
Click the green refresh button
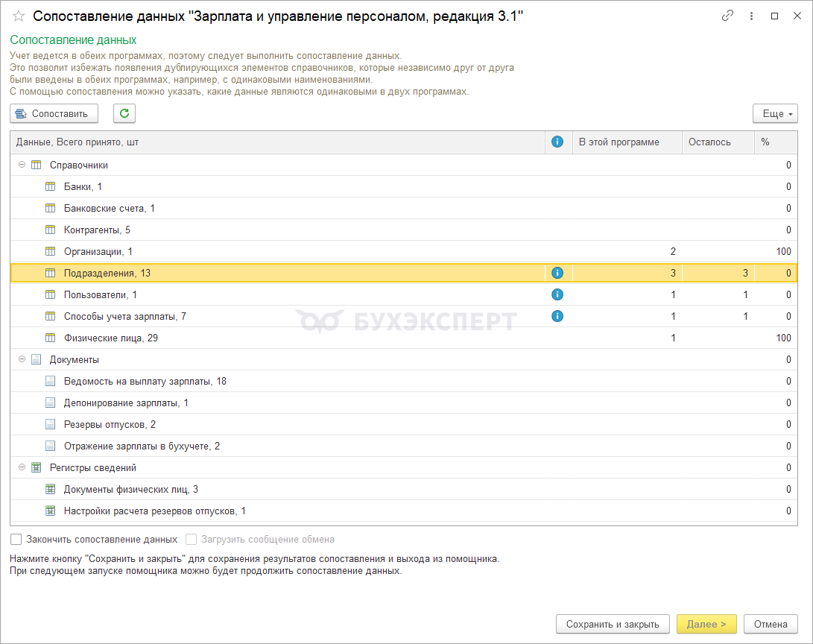[124, 113]
